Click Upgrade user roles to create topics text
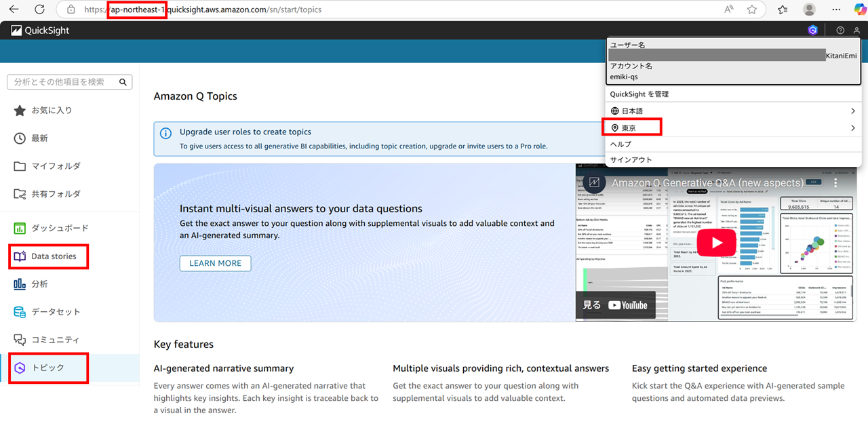 pyautogui.click(x=245, y=132)
